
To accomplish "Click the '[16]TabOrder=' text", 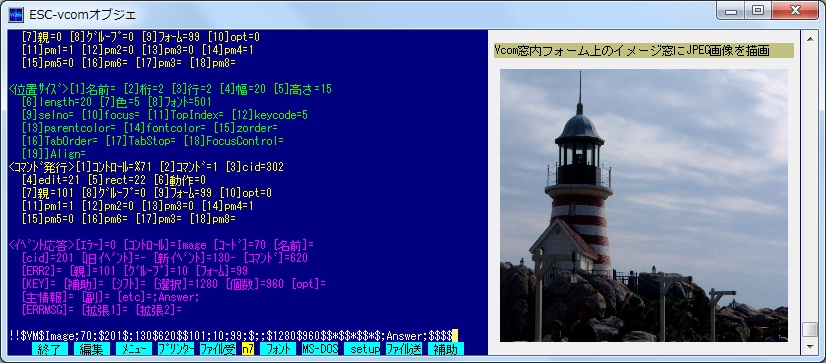I will pyautogui.click(x=60, y=141).
